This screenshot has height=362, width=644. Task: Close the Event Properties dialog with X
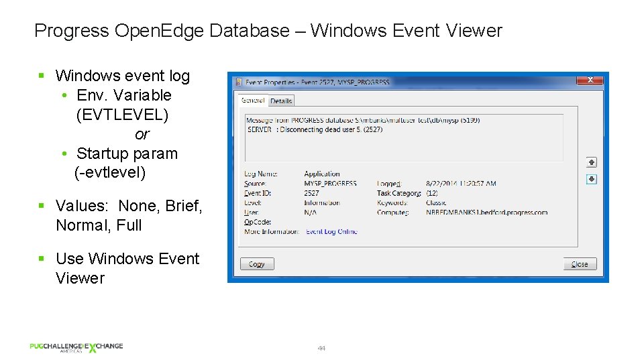[590, 80]
